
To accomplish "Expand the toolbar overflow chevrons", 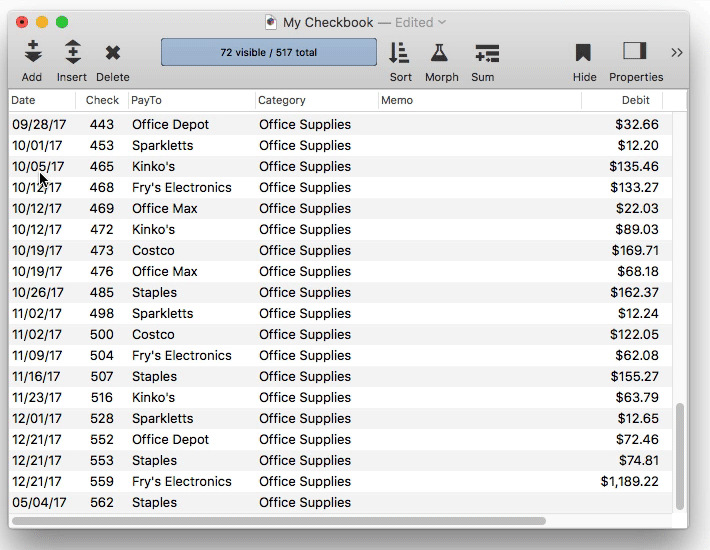I will 677,52.
